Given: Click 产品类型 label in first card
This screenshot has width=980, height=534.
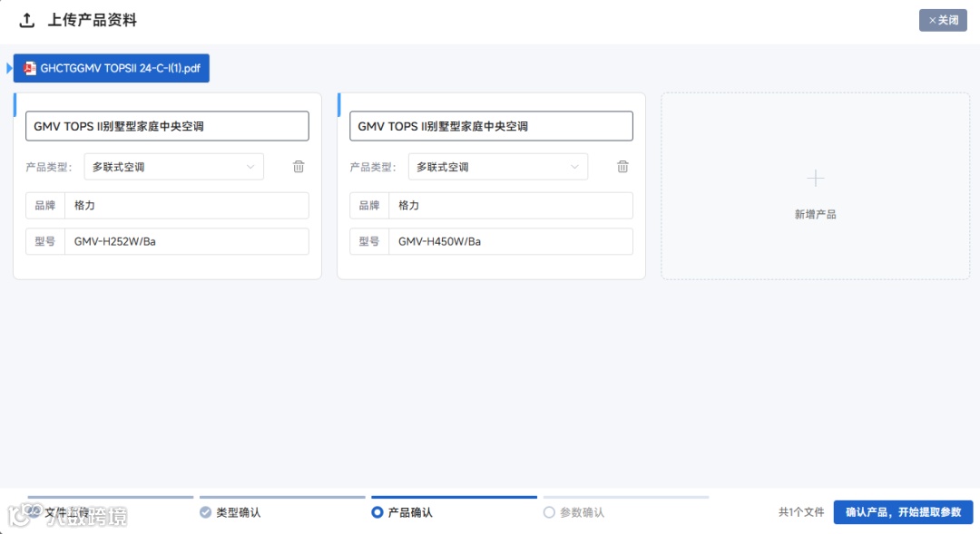Looking at the screenshot, I should click(x=49, y=167).
